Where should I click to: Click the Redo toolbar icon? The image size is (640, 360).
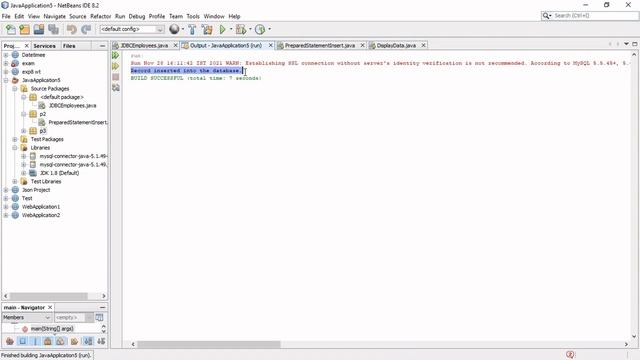[x=86, y=29]
